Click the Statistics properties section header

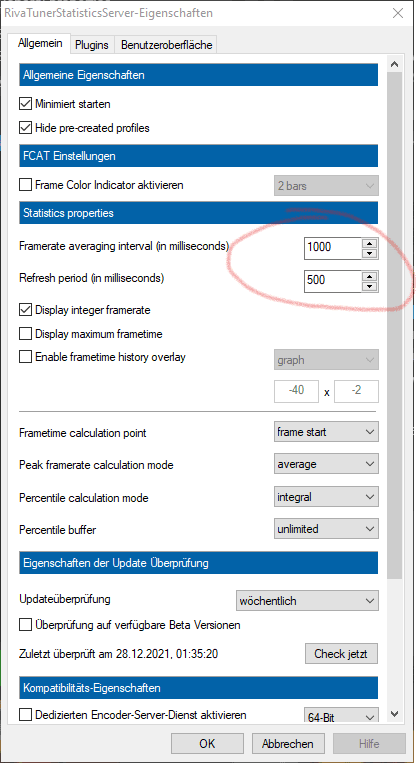tap(199, 213)
